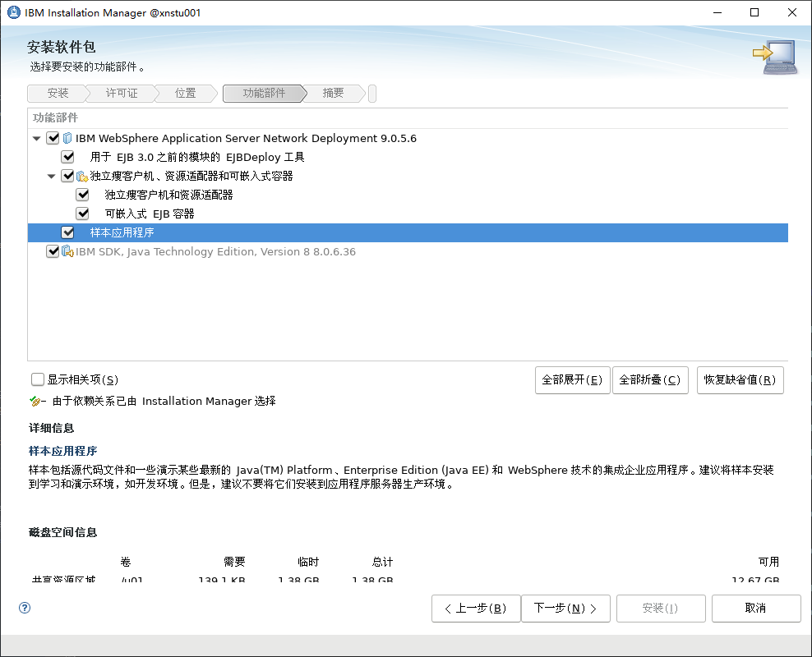Click the 由于依赖关系已由 Installation Manager 选择 legend text
Screen dimensions: 812x657
[x=164, y=401]
